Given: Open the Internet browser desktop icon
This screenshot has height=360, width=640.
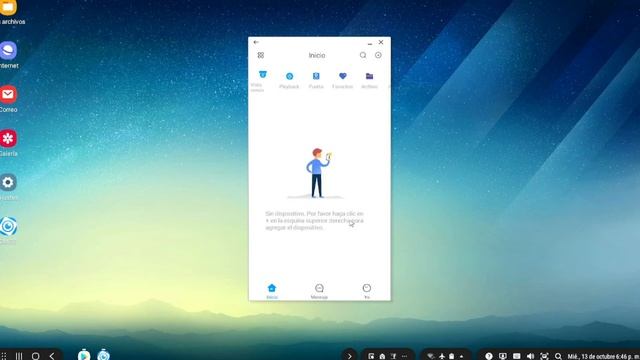Looking at the screenshot, I should (8, 51).
